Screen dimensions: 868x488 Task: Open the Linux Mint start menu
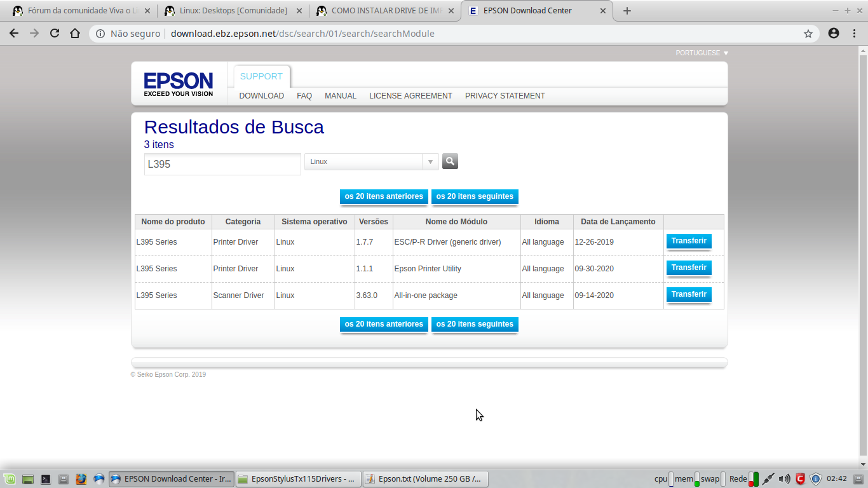(x=9, y=479)
